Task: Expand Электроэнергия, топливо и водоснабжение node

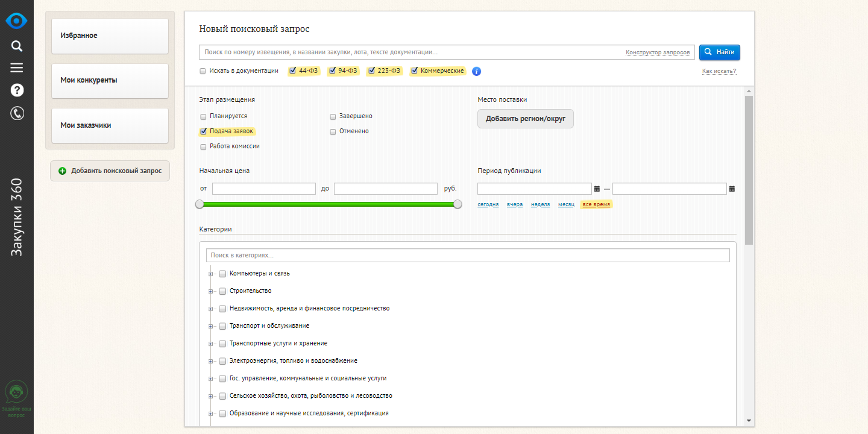Action: 211,362
